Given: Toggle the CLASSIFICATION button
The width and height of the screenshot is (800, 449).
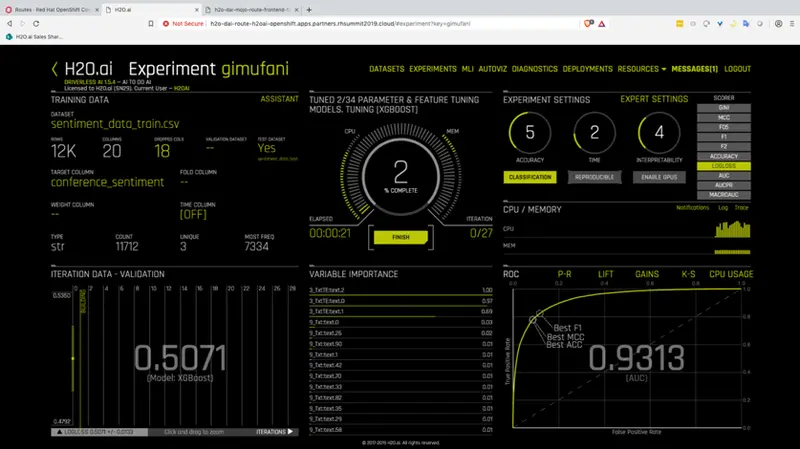Looking at the screenshot, I should point(530,177).
